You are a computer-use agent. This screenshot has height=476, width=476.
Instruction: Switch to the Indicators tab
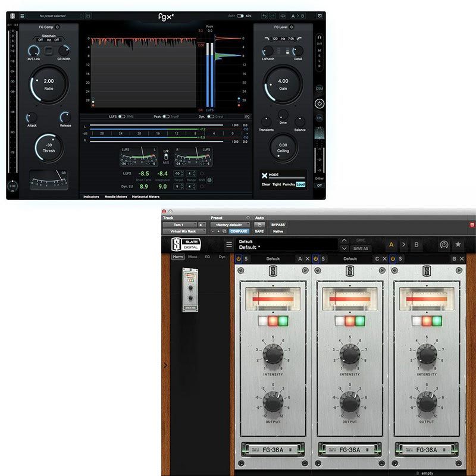click(x=91, y=197)
